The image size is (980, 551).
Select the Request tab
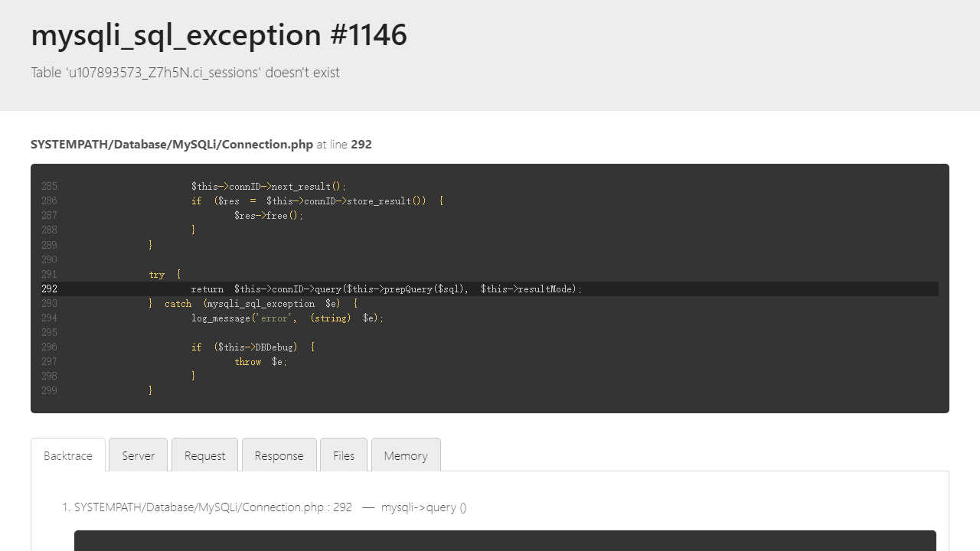coord(204,455)
